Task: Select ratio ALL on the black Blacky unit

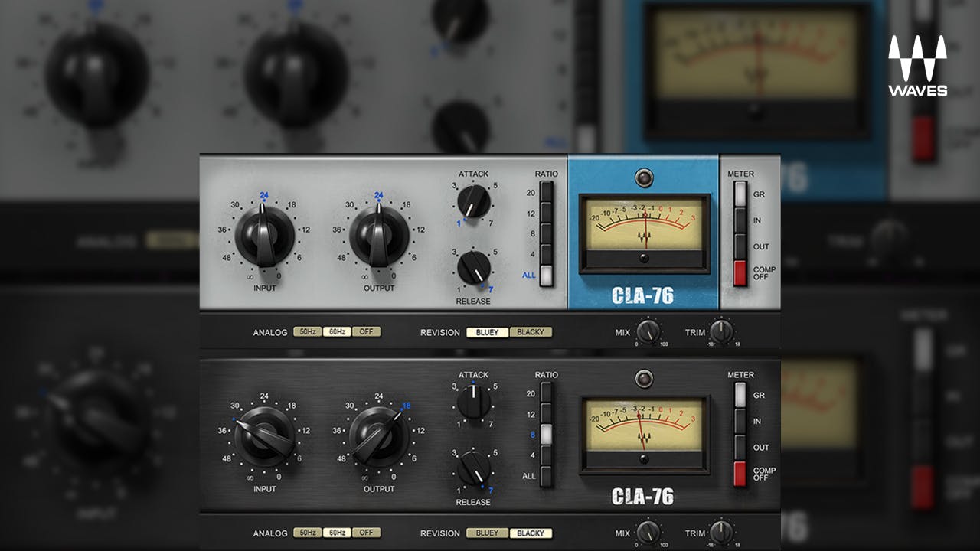Action: [x=546, y=476]
